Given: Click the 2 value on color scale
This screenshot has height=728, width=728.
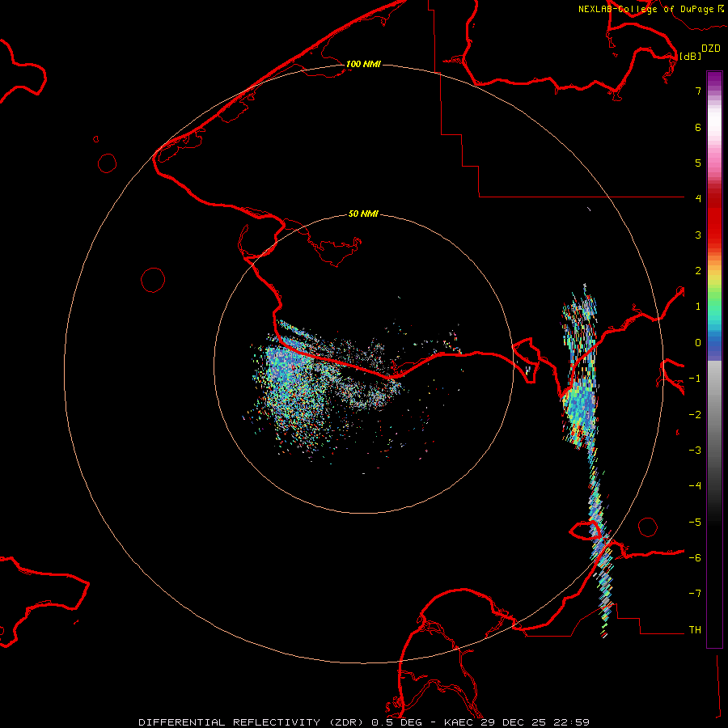Looking at the screenshot, I should [698, 270].
